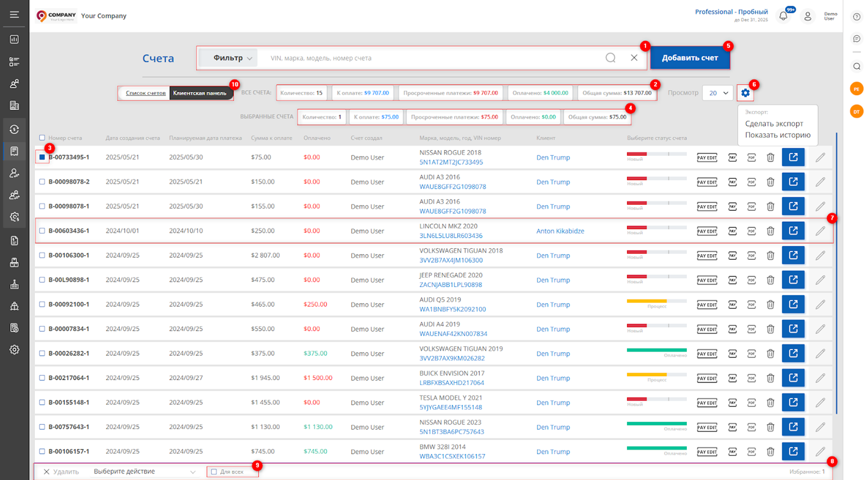
Task: Open the Demo User profile icon
Action: pyautogui.click(x=808, y=16)
